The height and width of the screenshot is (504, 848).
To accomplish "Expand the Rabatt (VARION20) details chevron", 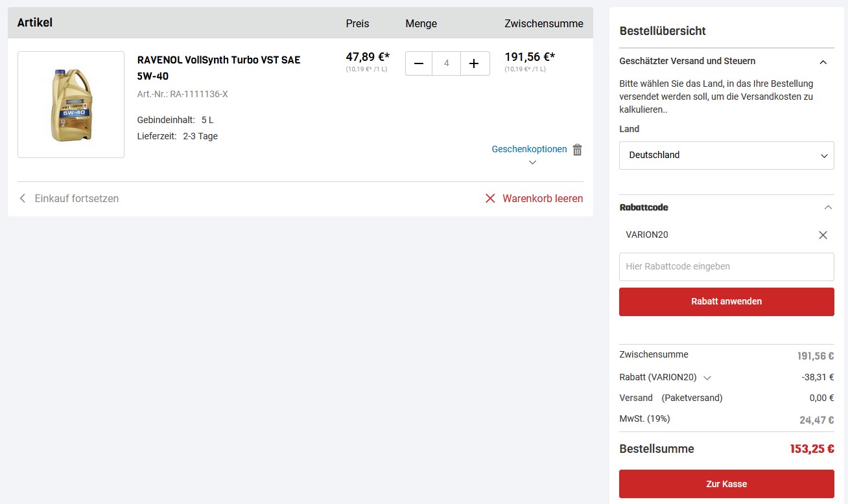I will (707, 378).
